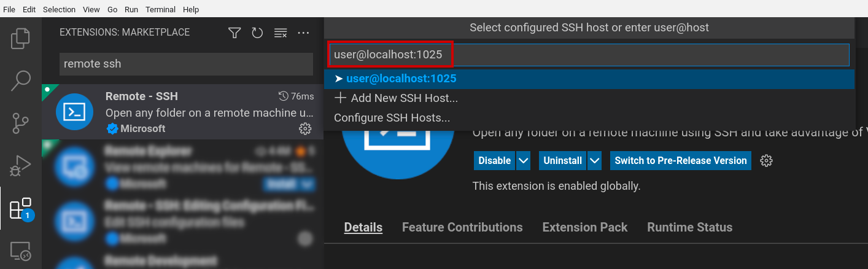The height and width of the screenshot is (269, 868).
Task: Open the Terminal menu
Action: tap(160, 9)
